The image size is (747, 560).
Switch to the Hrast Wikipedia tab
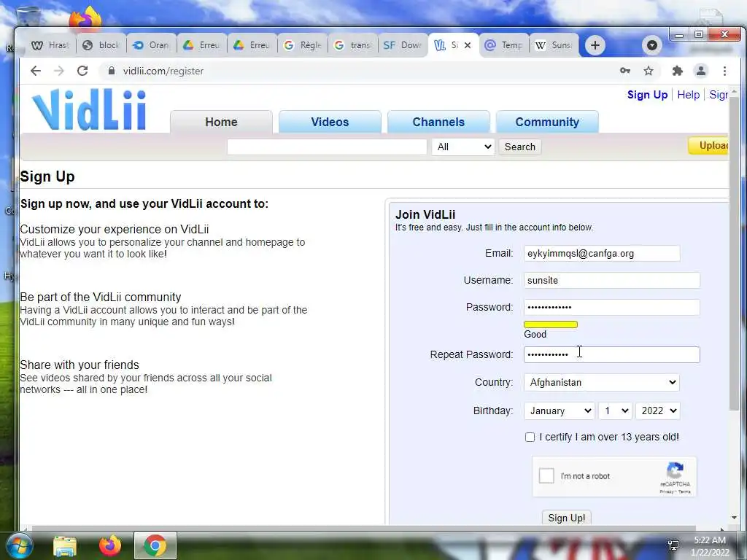(x=50, y=45)
